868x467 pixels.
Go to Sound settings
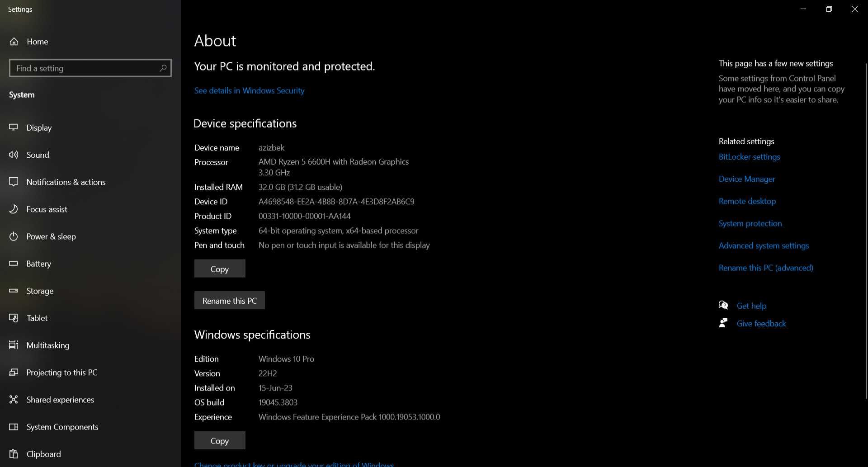pos(90,155)
